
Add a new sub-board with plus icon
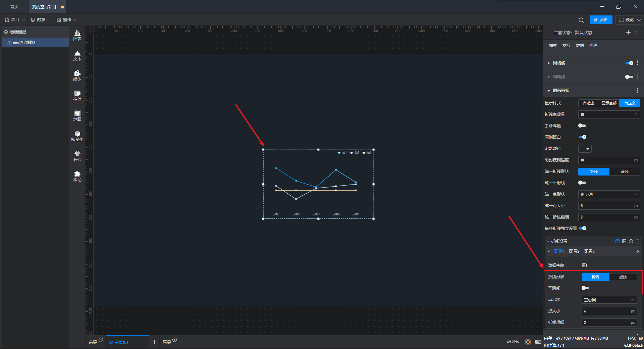(x=154, y=342)
